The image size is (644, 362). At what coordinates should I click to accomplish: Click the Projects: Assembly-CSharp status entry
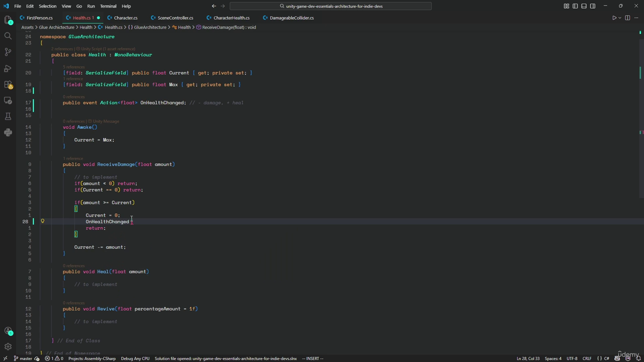tap(92, 358)
